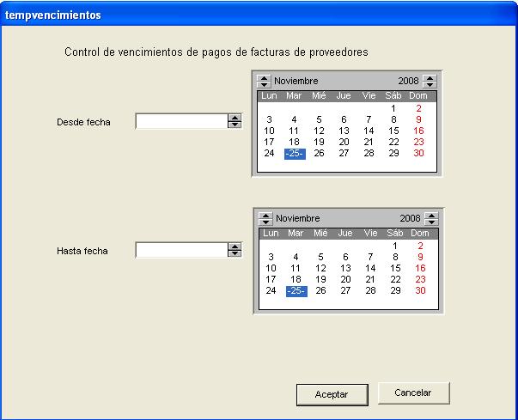Change month with bottom calendar month spinner
Viewport: 518px width, 420px height.
click(265, 218)
